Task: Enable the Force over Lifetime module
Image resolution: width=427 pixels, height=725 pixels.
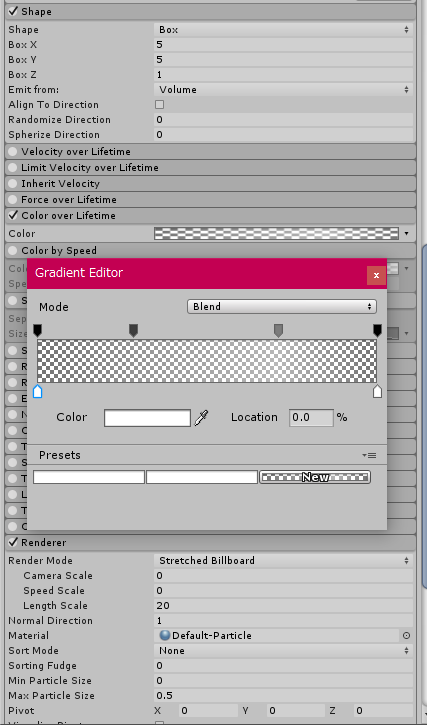Action: 12,200
